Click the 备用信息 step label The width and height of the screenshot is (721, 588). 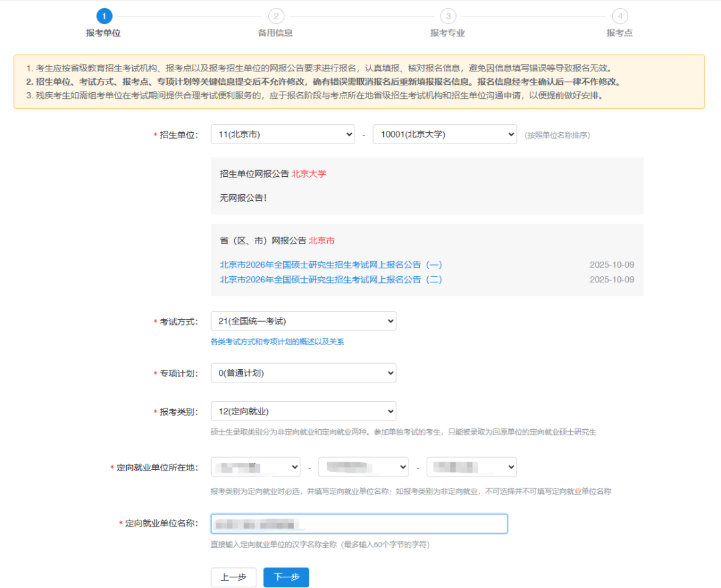275,33
